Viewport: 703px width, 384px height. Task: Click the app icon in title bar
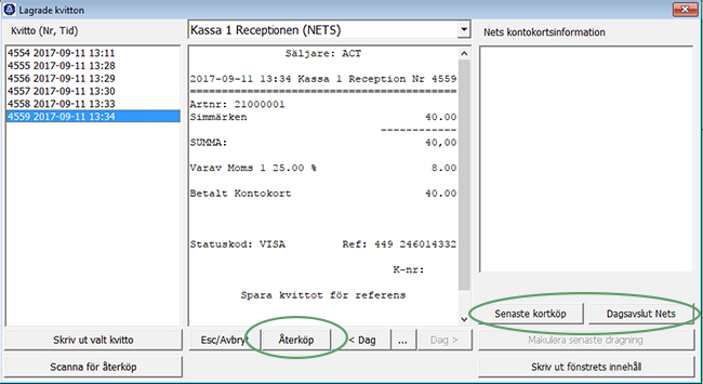tap(9, 9)
